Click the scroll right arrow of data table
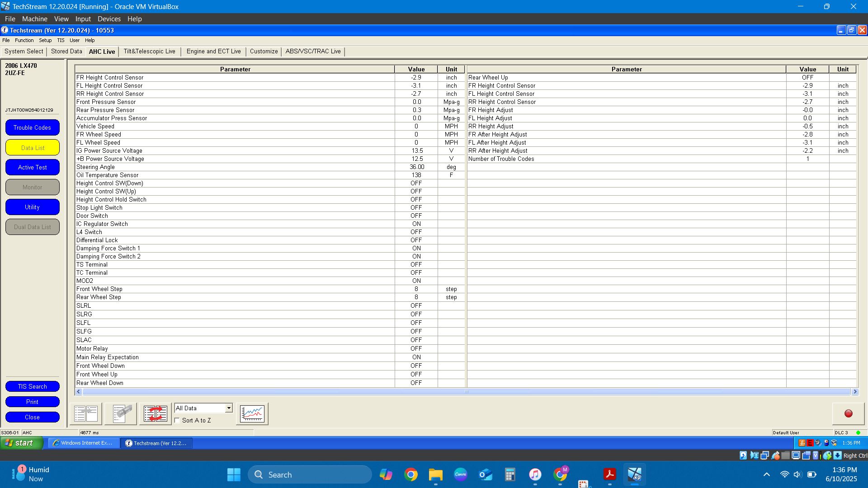 tap(854, 392)
